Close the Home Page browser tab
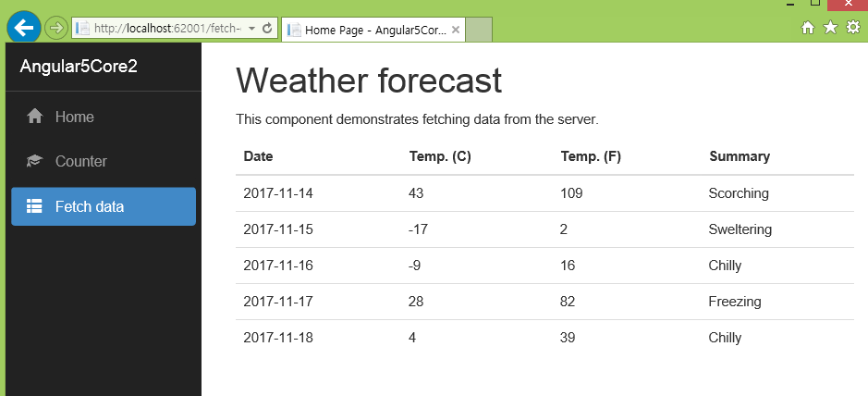 tap(455, 30)
